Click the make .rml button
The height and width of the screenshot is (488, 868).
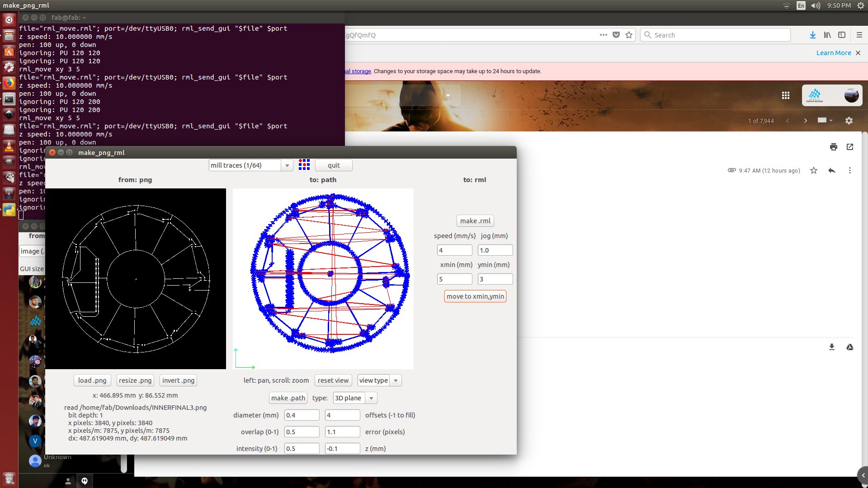click(475, 221)
